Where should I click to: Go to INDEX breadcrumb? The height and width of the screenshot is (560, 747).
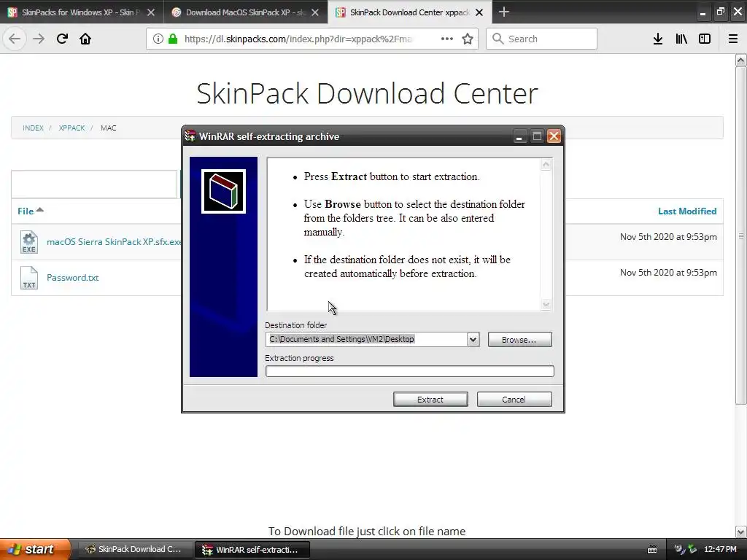click(x=33, y=128)
